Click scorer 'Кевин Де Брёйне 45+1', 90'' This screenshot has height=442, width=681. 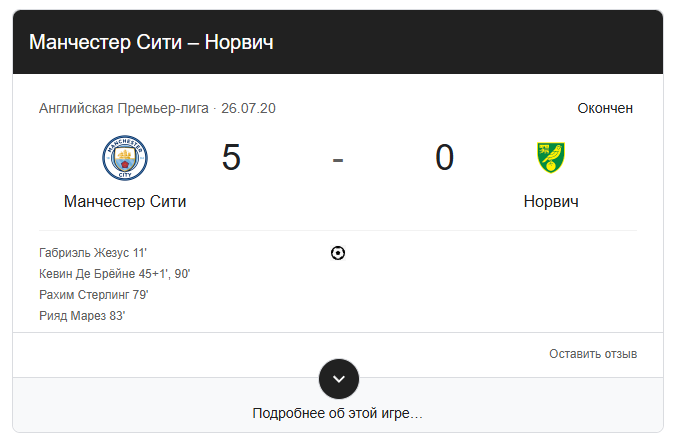point(115,274)
